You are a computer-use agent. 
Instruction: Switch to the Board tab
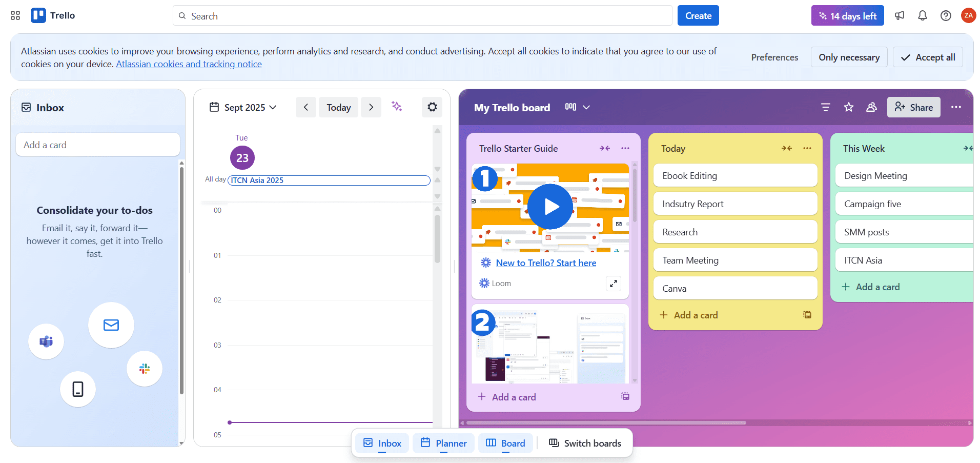point(505,443)
